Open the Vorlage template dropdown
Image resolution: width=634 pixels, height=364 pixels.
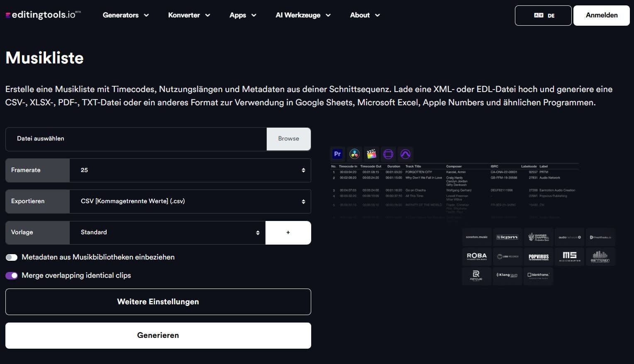(x=167, y=233)
